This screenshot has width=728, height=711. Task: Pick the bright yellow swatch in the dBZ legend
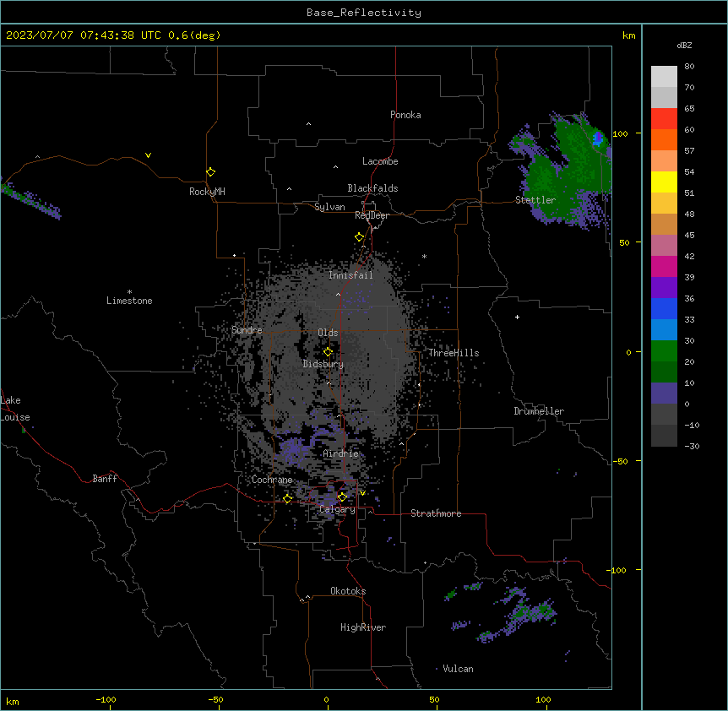point(664,182)
